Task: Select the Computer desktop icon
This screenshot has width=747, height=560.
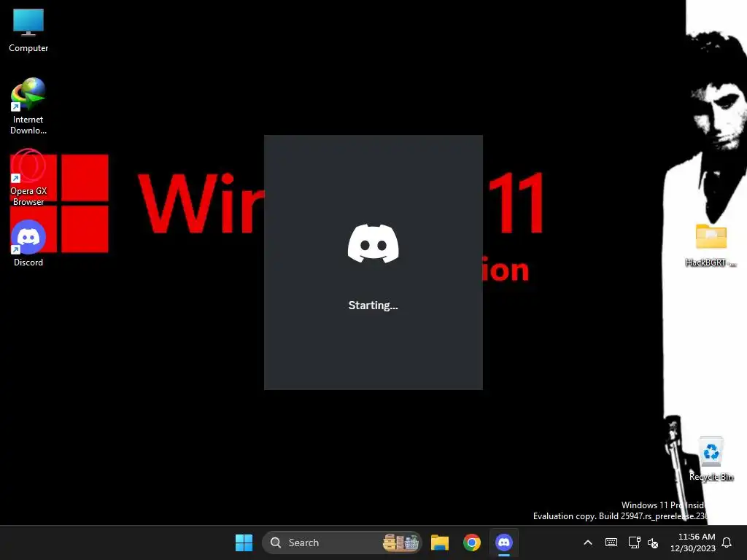Action: pyautogui.click(x=28, y=31)
